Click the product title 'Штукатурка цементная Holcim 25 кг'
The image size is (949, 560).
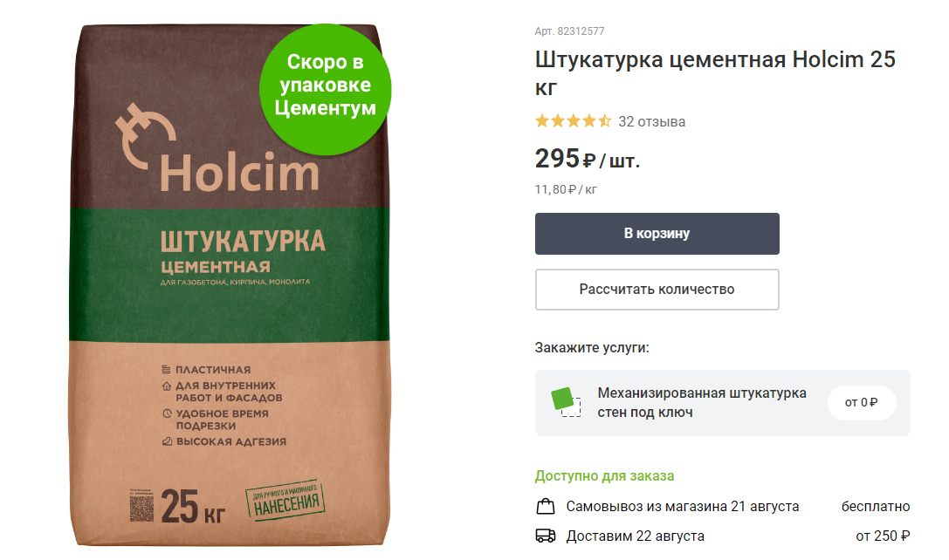(x=715, y=73)
